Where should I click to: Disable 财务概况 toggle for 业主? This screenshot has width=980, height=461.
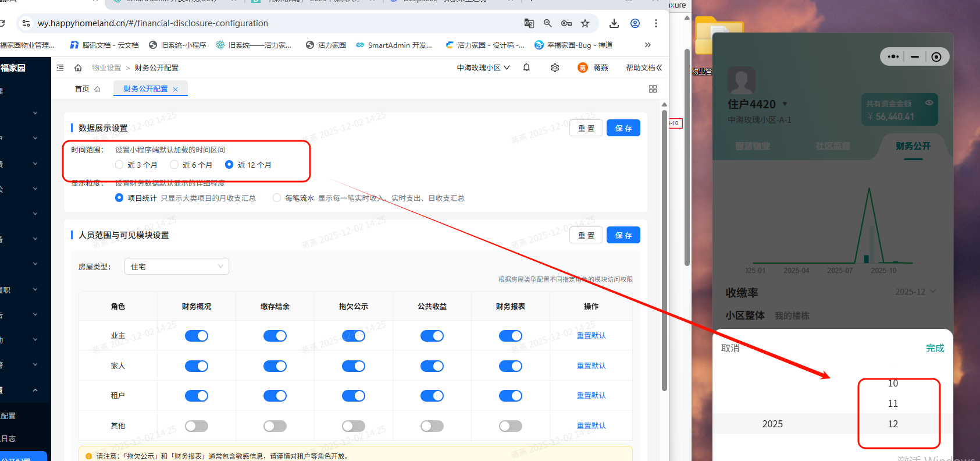point(197,336)
